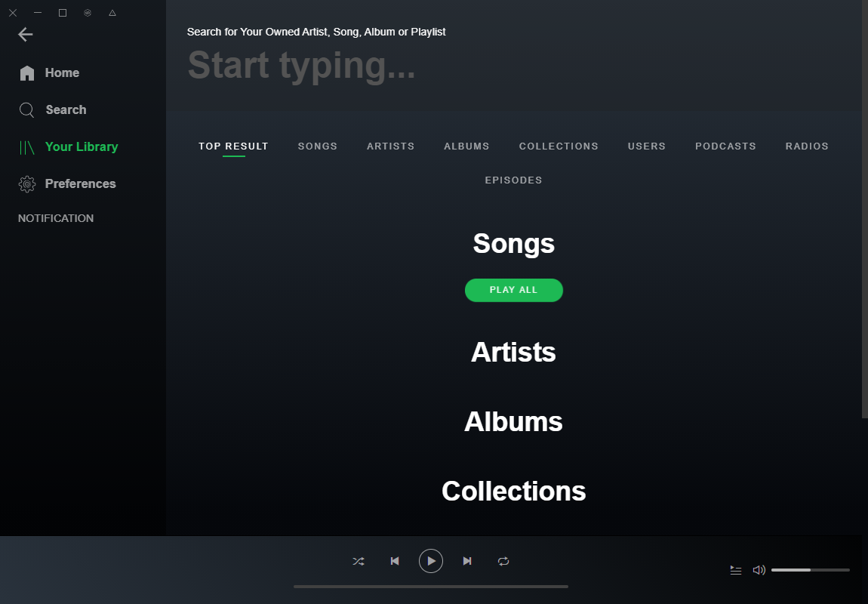Click the triangle icon in title bar
The width and height of the screenshot is (868, 604).
tap(112, 13)
